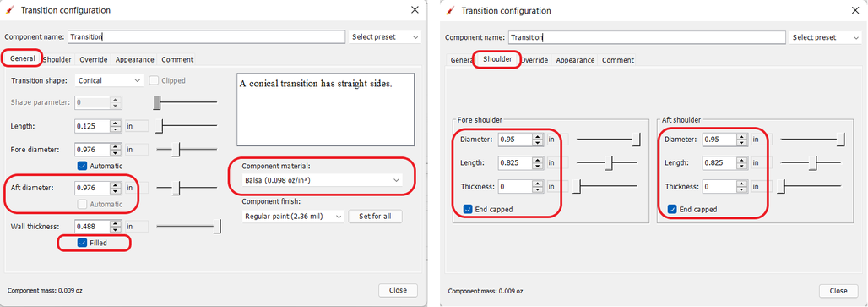The height and width of the screenshot is (307, 868).
Task: Disable End capped for the Fore shoulder
Action: (468, 210)
